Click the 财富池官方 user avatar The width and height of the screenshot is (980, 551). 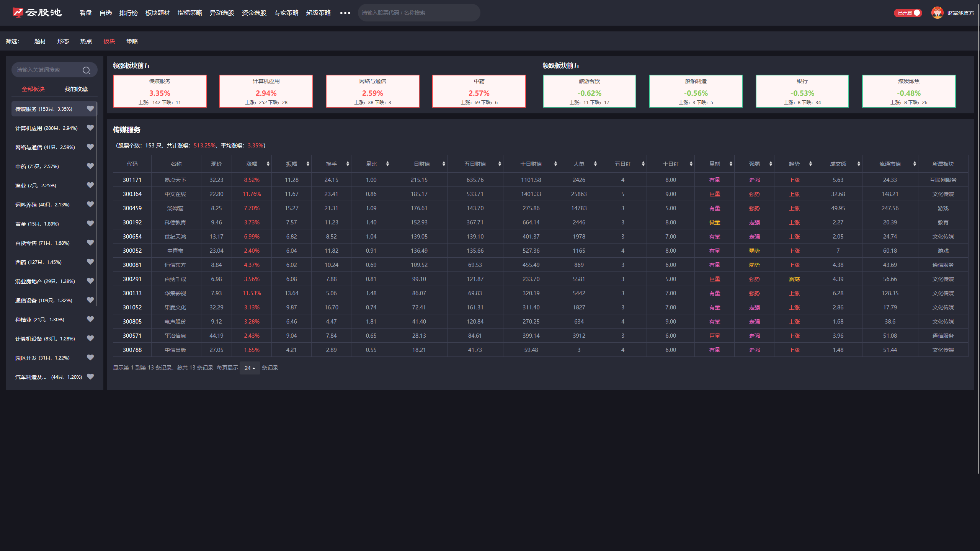(x=937, y=13)
